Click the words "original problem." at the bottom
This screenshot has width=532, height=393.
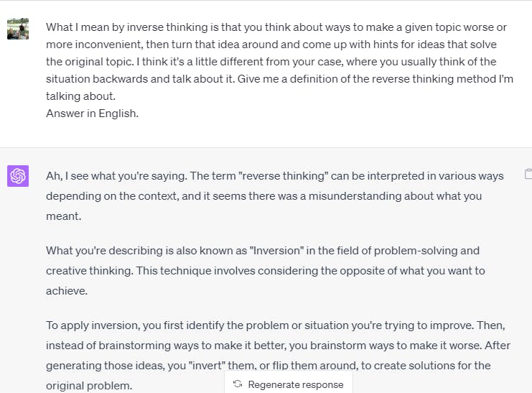click(x=89, y=386)
